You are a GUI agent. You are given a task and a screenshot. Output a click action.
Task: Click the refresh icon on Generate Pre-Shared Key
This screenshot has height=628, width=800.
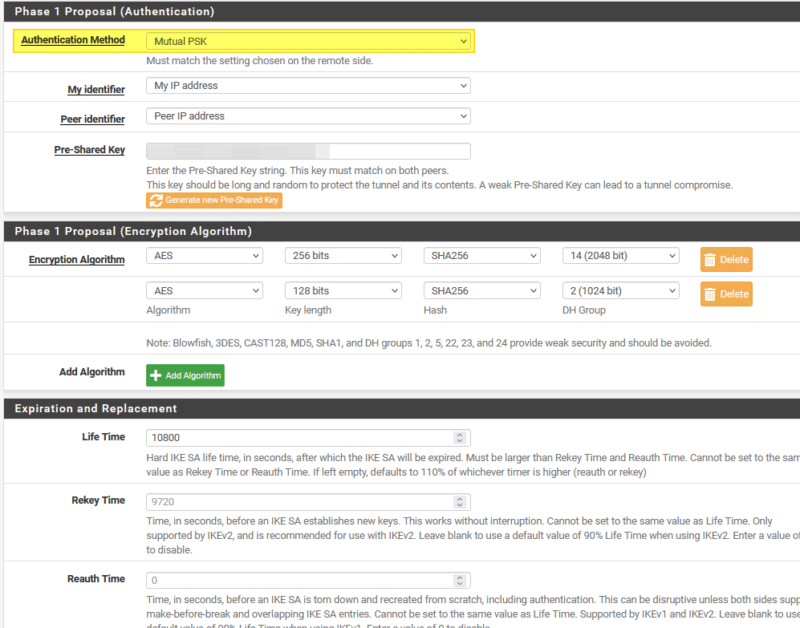156,200
